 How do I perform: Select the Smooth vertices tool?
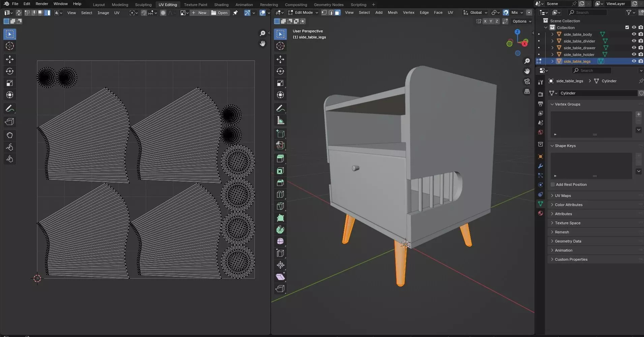280,242
